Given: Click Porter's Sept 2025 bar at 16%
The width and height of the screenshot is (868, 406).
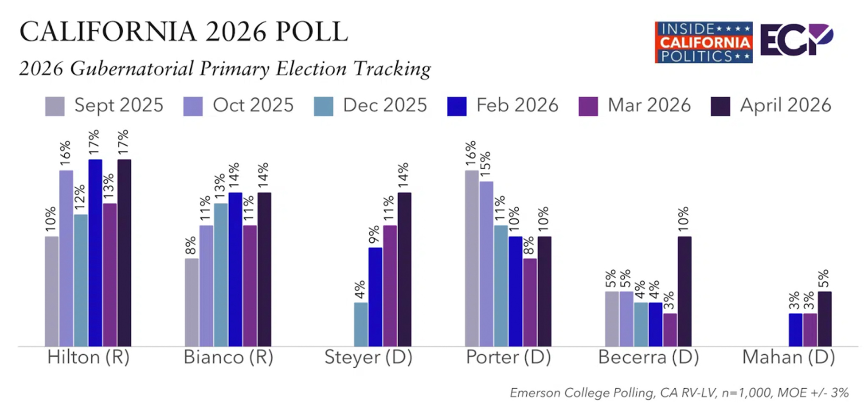Looking at the screenshot, I should 472,258.
